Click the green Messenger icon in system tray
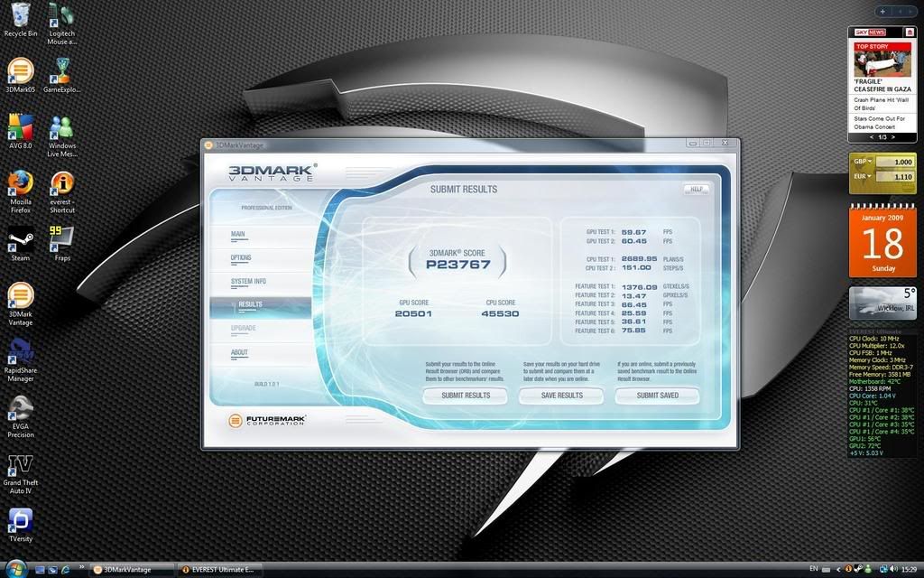Image resolution: width=924 pixels, height=578 pixels. [868, 569]
